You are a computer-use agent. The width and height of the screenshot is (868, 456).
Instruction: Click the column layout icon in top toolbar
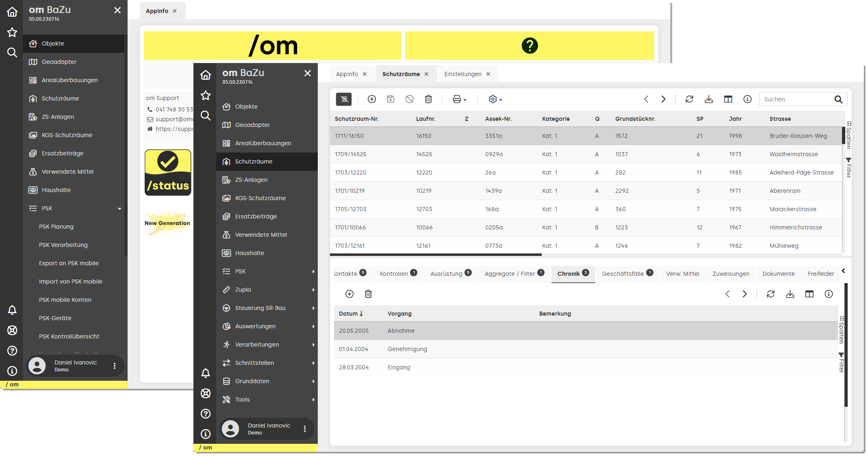728,99
